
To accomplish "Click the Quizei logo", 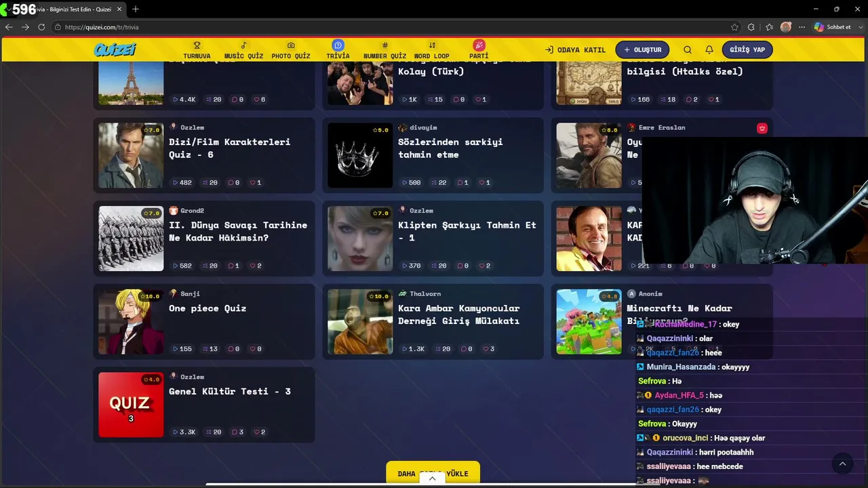I will pos(115,49).
